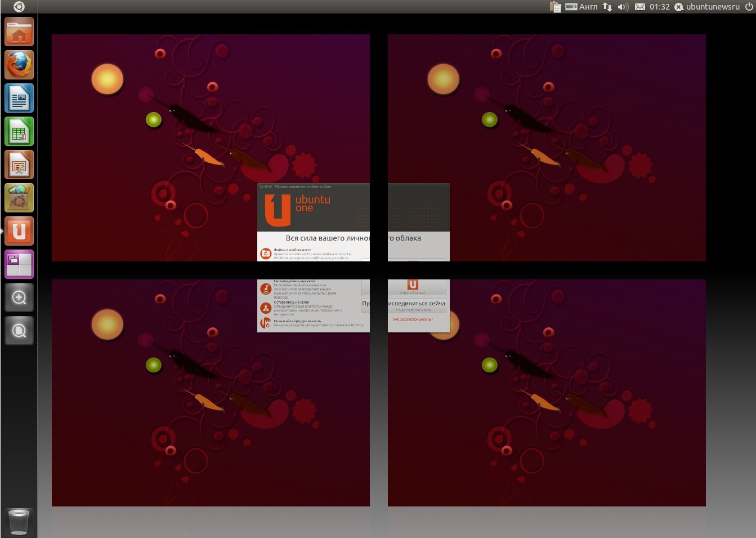This screenshot has height=538, width=756.
Task: Open the clipboard indicator in top panel
Action: pyautogui.click(x=555, y=7)
